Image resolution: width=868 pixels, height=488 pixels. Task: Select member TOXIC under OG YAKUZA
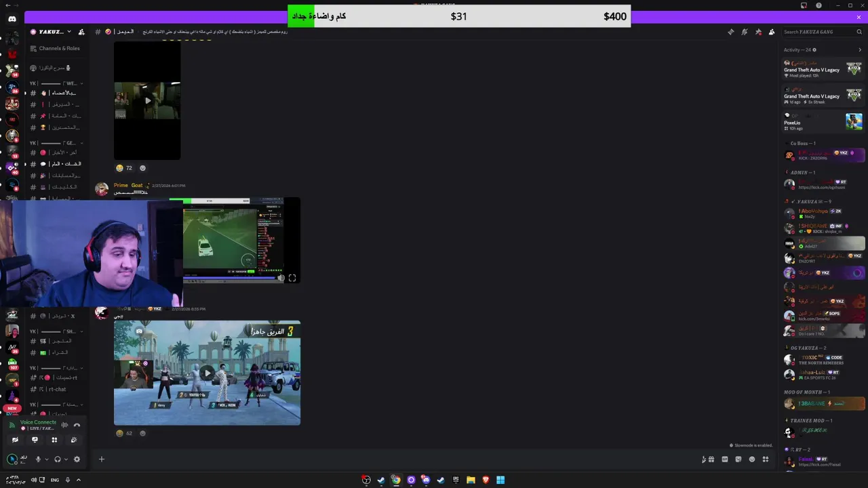[824, 360]
